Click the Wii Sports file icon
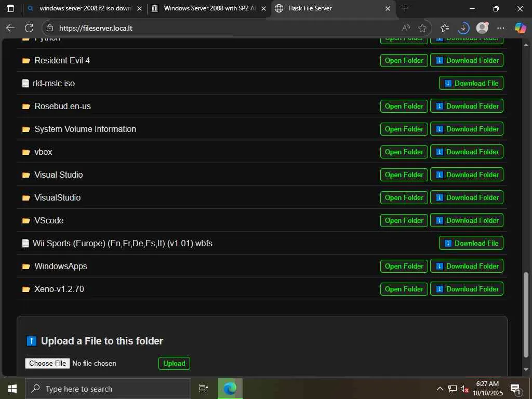 coord(25,243)
